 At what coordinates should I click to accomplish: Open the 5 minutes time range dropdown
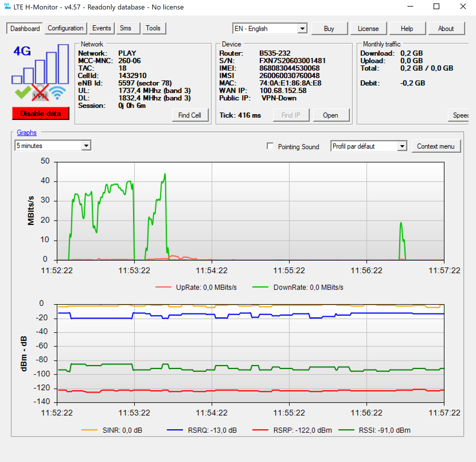click(x=53, y=145)
